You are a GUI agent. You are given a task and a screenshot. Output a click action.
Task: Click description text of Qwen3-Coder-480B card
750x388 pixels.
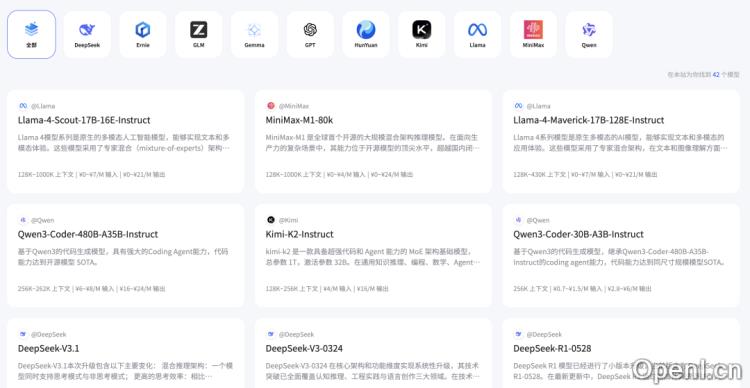click(x=123, y=257)
